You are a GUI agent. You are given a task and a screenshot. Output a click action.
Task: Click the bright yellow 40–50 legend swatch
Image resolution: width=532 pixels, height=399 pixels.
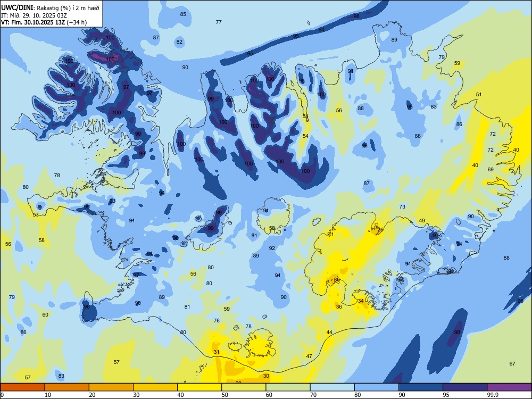[x=199, y=387]
